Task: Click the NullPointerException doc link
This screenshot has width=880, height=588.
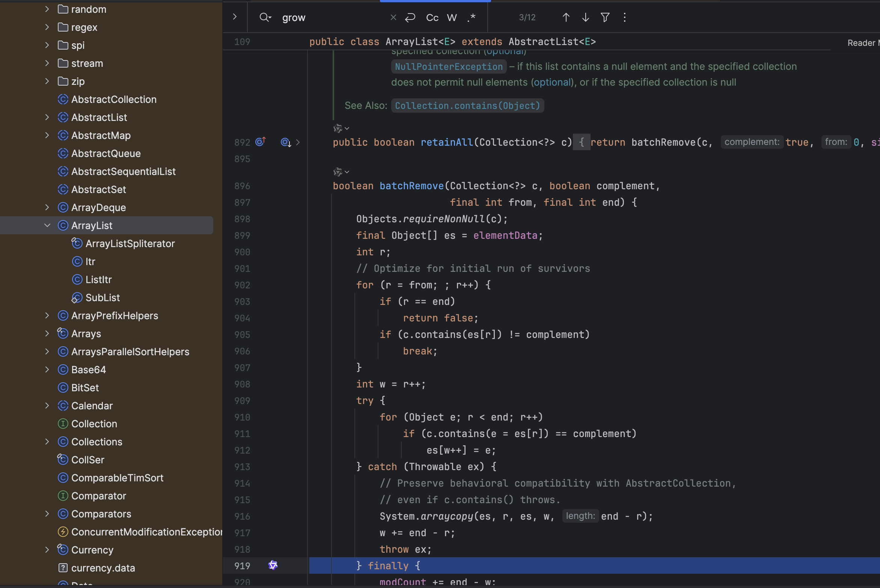Action: (449, 66)
